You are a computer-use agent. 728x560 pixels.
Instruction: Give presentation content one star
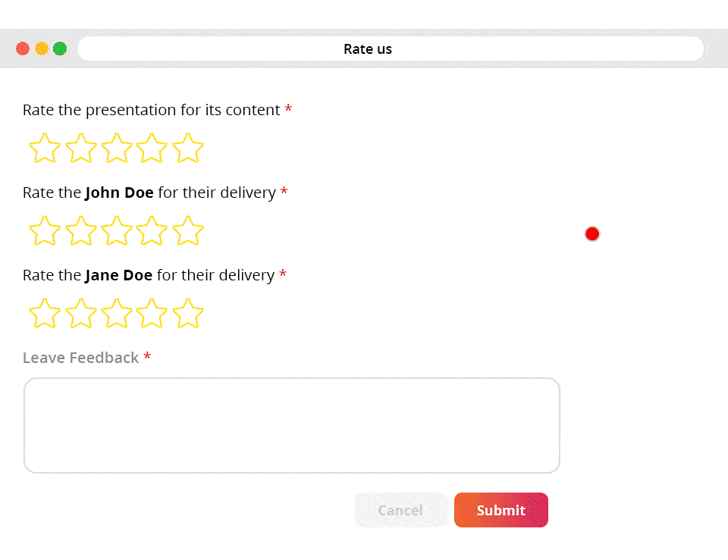45,149
